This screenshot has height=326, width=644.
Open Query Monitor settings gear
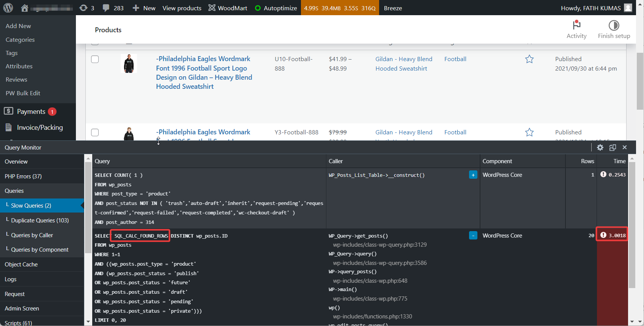600,148
